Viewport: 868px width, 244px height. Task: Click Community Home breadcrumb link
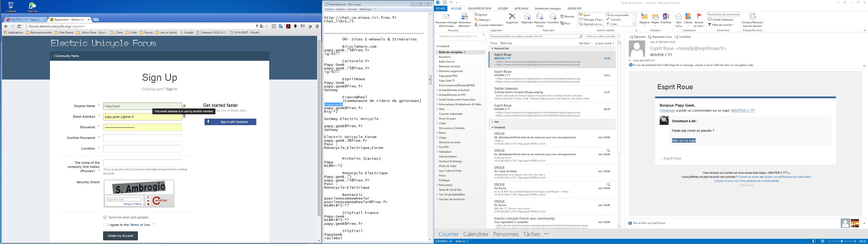point(66,56)
